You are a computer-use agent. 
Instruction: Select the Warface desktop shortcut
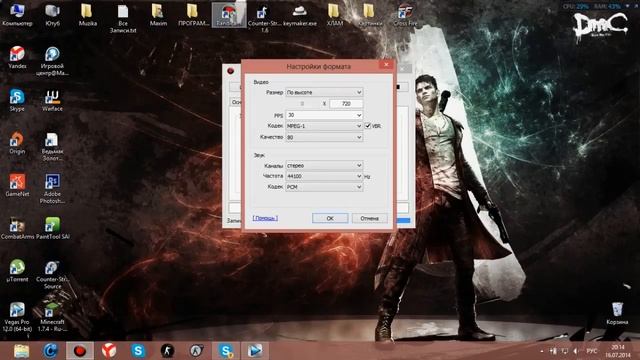click(52, 100)
